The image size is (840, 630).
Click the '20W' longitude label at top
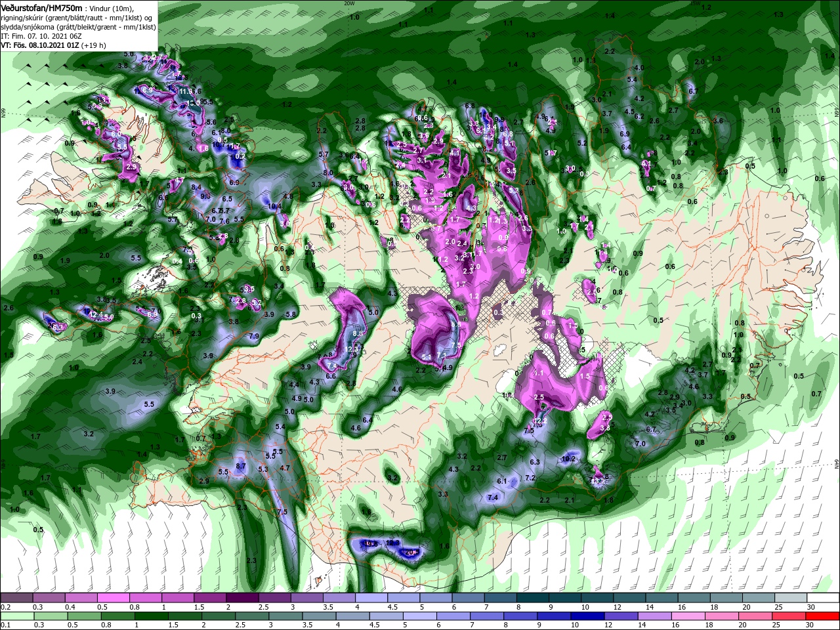click(x=350, y=3)
